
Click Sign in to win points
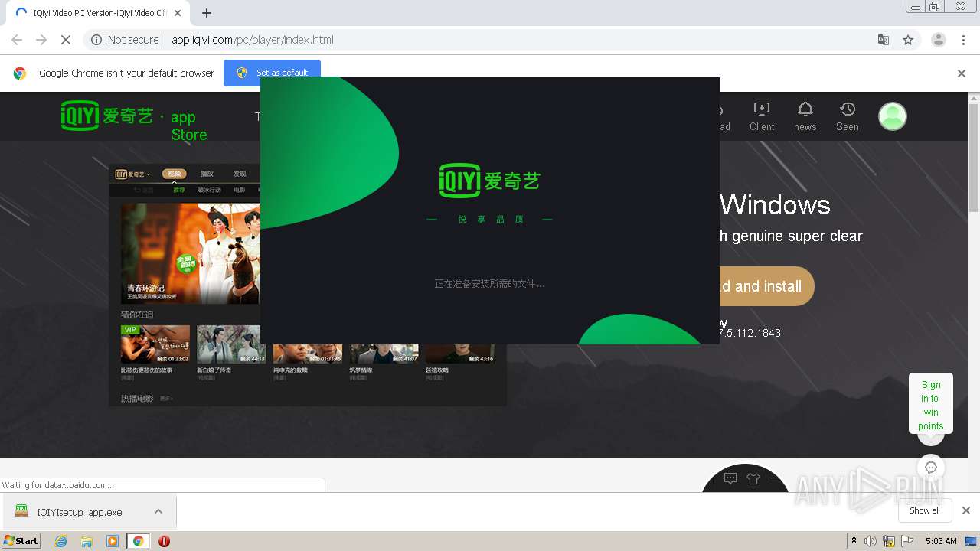[x=931, y=406]
